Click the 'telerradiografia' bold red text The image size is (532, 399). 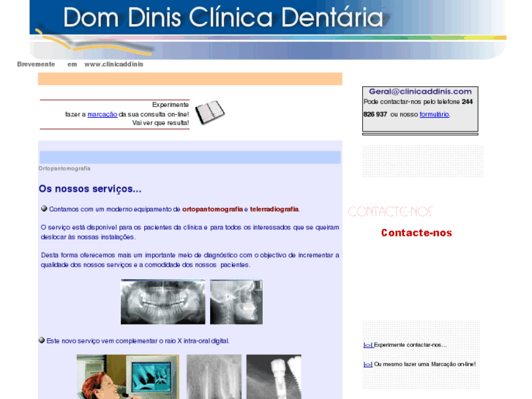click(x=274, y=209)
